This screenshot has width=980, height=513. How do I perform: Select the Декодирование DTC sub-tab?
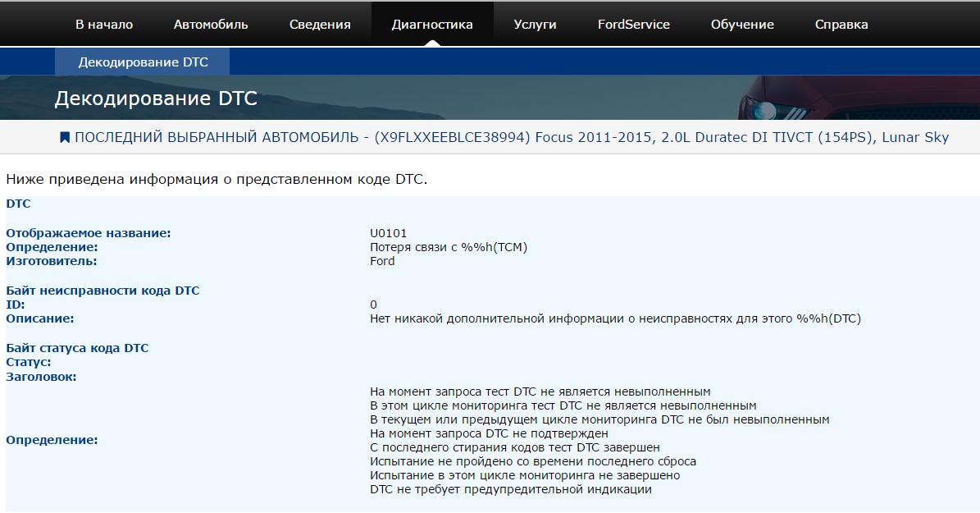click(x=143, y=62)
